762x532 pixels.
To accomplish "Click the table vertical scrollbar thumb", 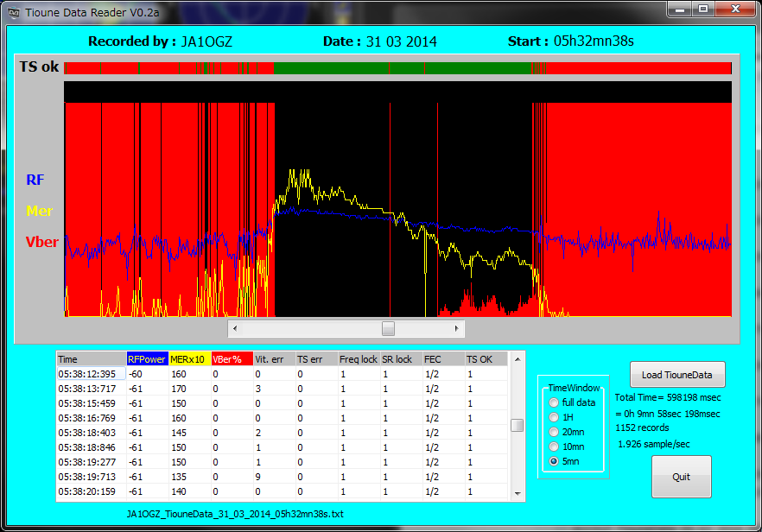I will [x=517, y=425].
